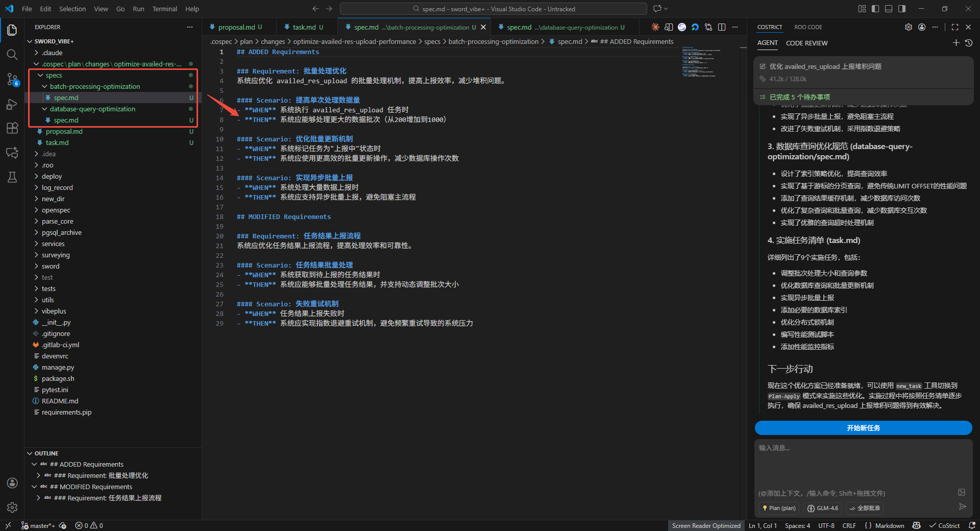Collapse the OUTLINE section
980x531 pixels.
click(x=46, y=453)
